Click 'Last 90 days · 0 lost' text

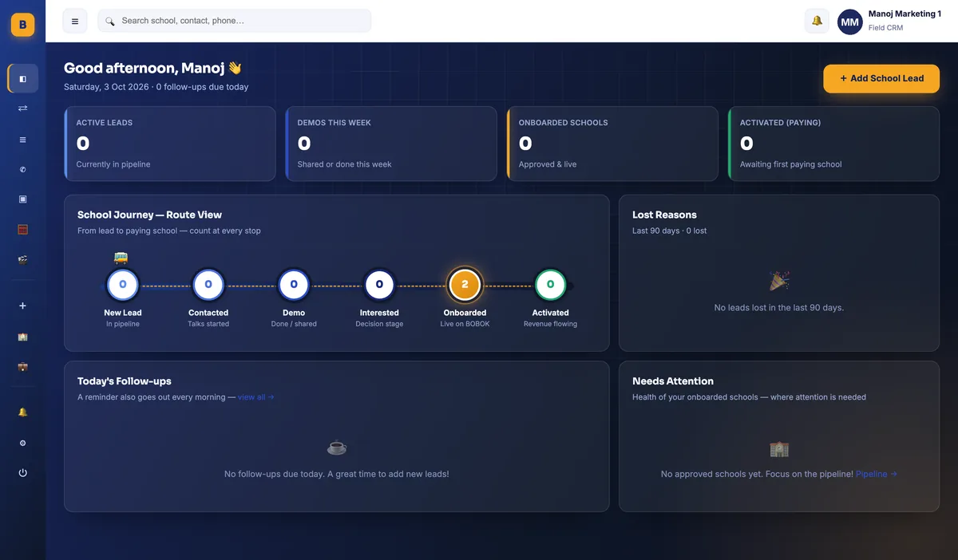click(669, 231)
